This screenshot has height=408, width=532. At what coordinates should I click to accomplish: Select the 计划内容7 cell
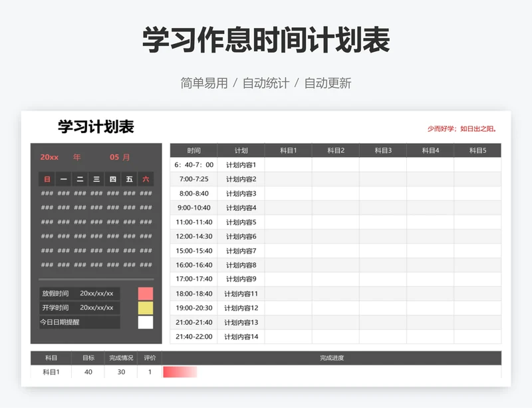coord(241,251)
